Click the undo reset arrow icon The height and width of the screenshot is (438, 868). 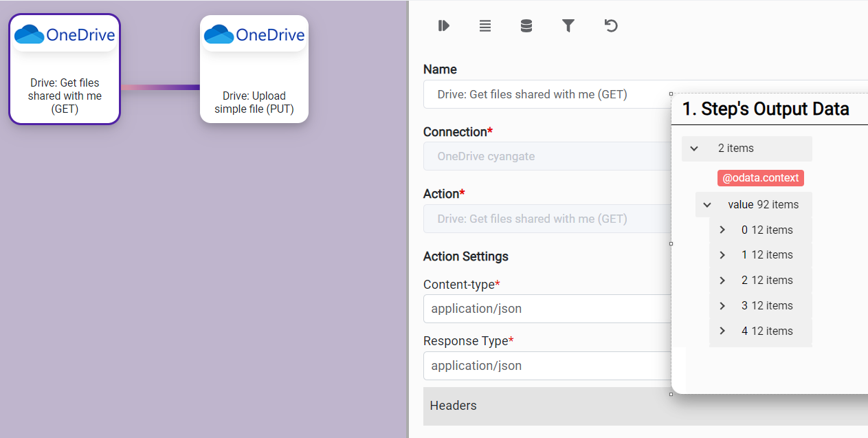click(x=611, y=26)
